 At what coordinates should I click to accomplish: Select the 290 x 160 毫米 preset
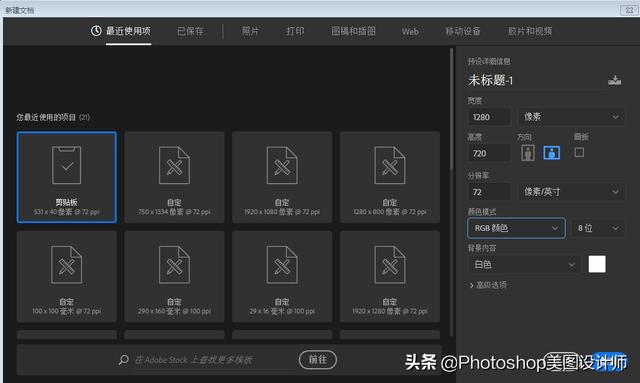174,276
